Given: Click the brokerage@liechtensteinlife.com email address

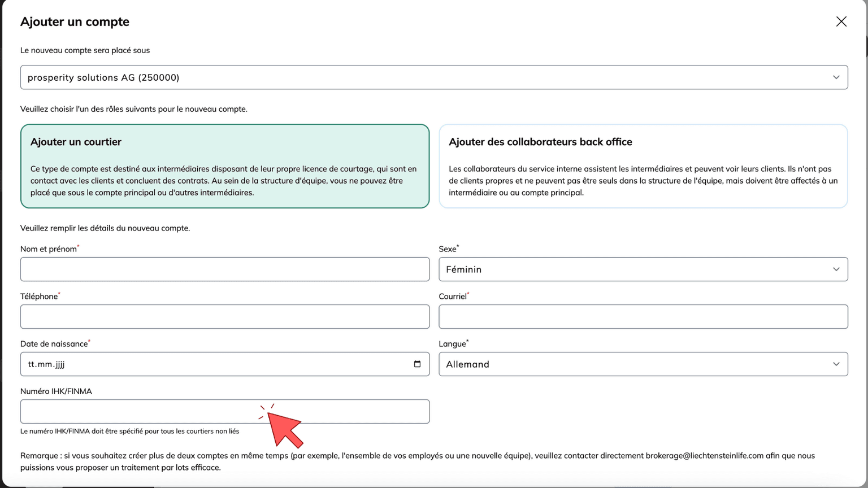Looking at the screenshot, I should (704, 456).
